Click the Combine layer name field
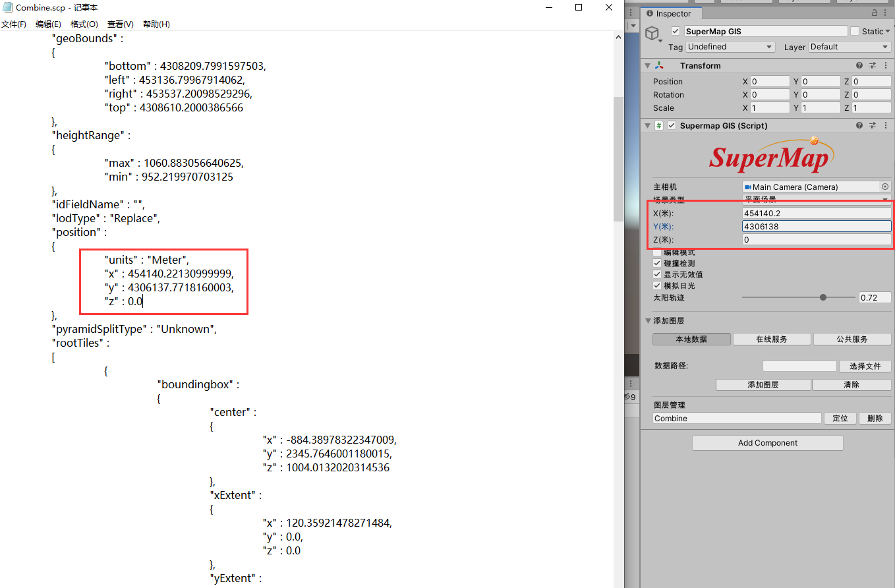Screen dimensions: 895x588 click(x=737, y=418)
